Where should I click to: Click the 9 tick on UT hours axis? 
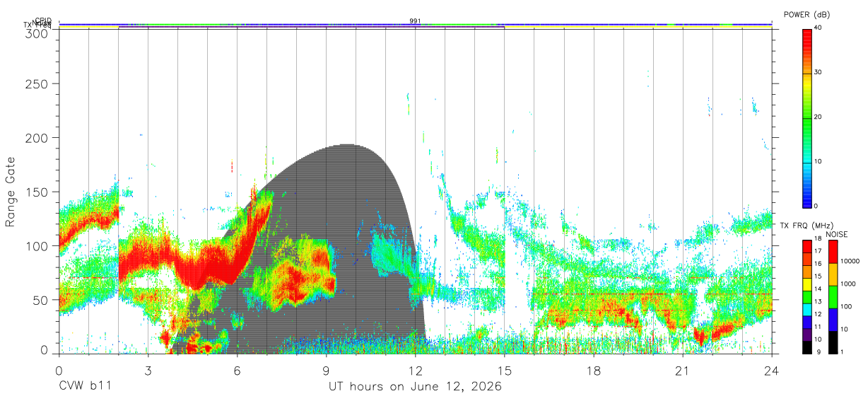pyautogui.click(x=327, y=370)
